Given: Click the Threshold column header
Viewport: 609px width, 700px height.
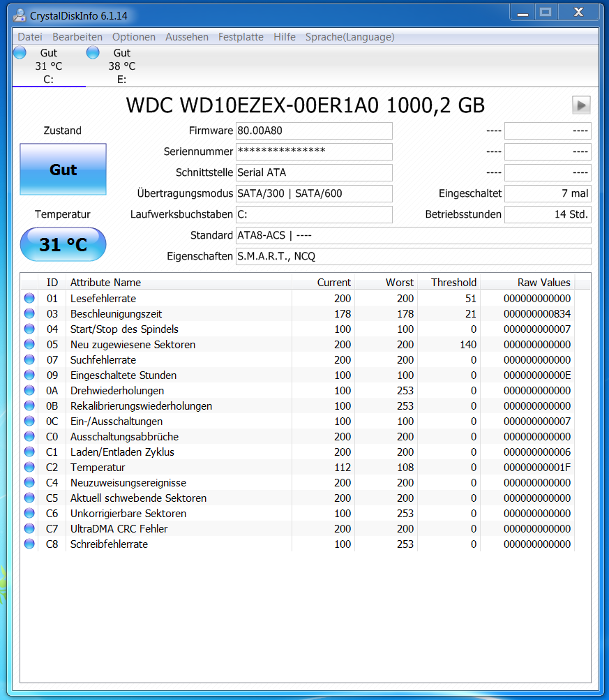Looking at the screenshot, I should coord(449,282).
